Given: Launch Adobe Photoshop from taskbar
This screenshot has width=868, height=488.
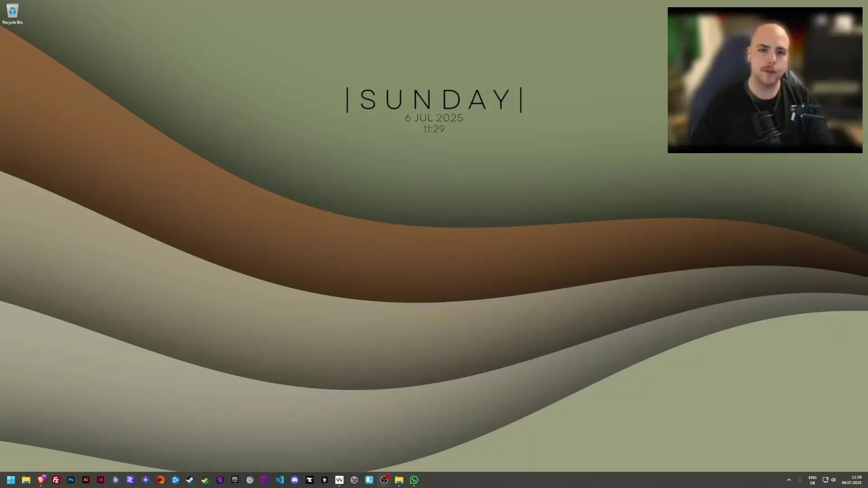Looking at the screenshot, I should (x=71, y=480).
